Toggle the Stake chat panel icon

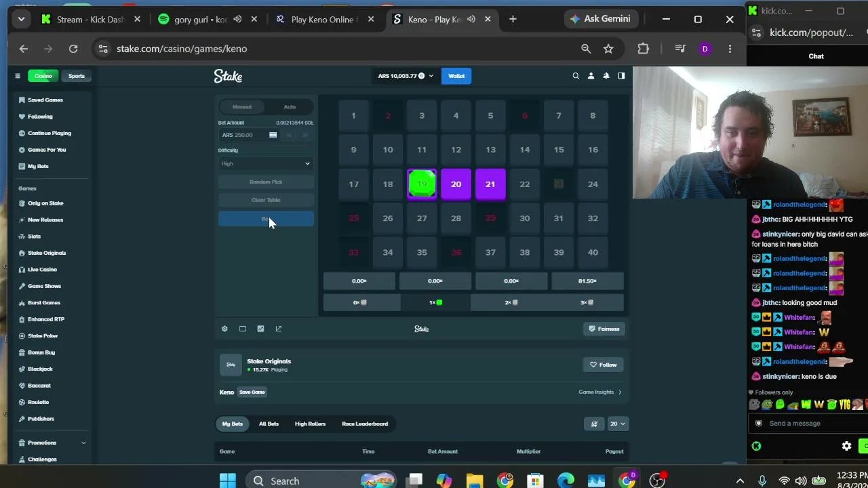pyautogui.click(x=621, y=76)
